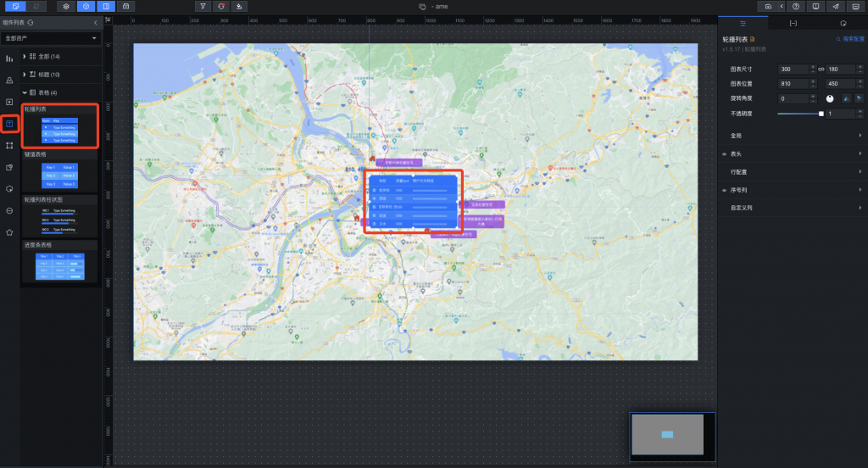
Task: Adjust the 不透明度 opacity slider handle
Action: 821,114
